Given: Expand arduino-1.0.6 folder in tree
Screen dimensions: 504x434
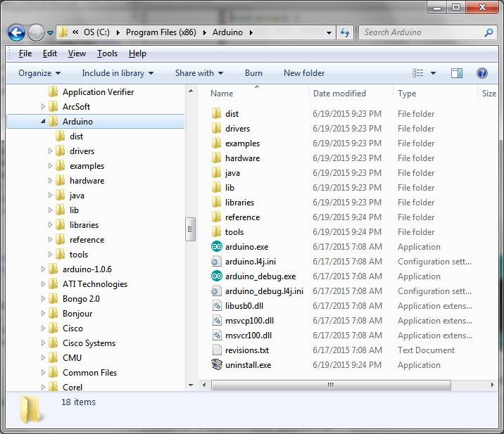Looking at the screenshot, I should tap(43, 269).
